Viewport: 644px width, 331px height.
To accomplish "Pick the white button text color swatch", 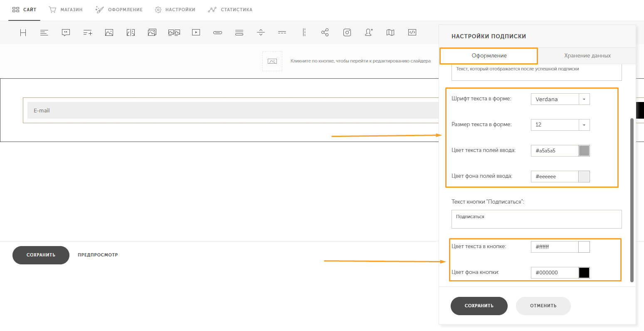I will 584,247.
